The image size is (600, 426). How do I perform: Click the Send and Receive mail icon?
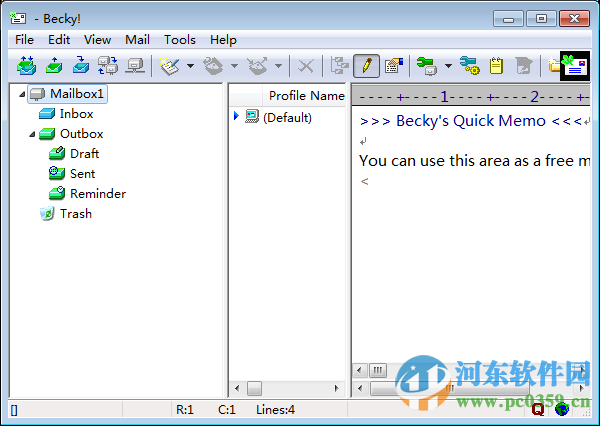[x=26, y=65]
